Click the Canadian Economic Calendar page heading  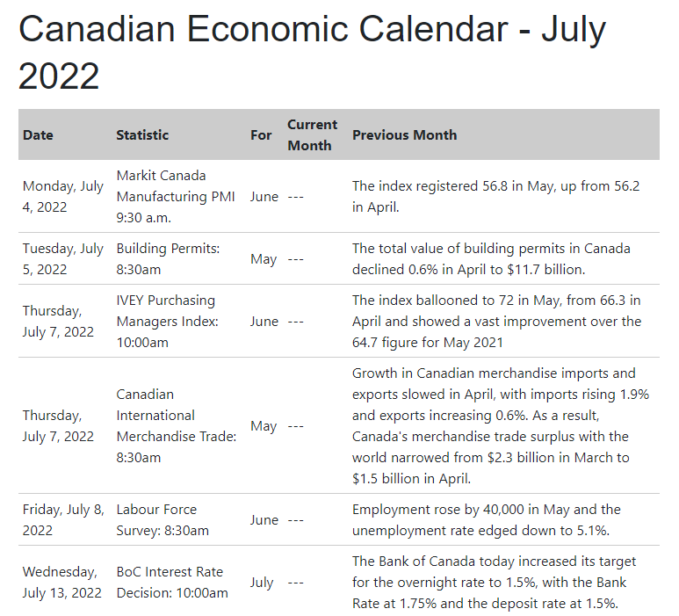coord(312,53)
